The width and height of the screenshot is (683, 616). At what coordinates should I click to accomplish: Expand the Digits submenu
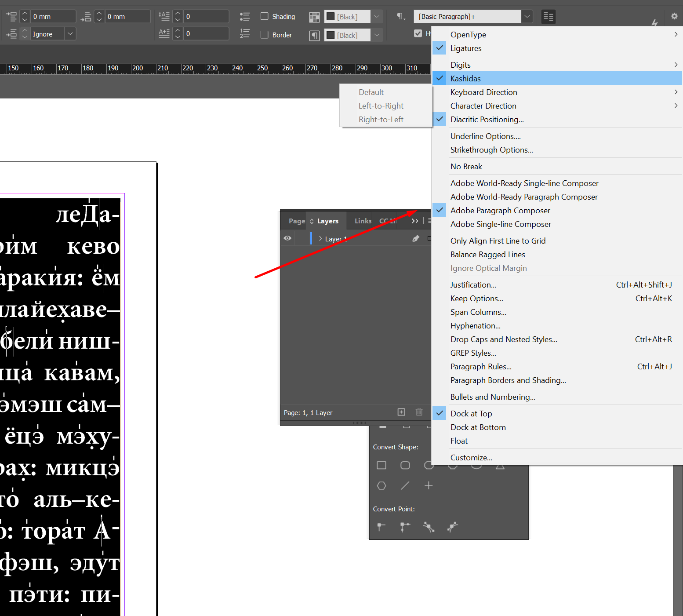tap(557, 65)
